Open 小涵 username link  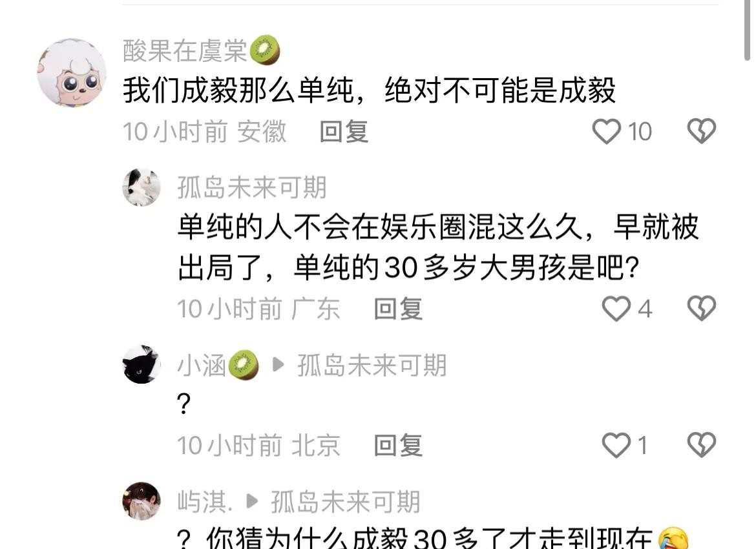(x=202, y=365)
